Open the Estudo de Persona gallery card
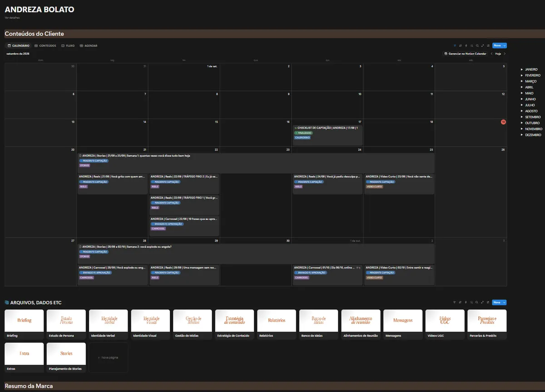This screenshot has width=545, height=392. (66, 324)
